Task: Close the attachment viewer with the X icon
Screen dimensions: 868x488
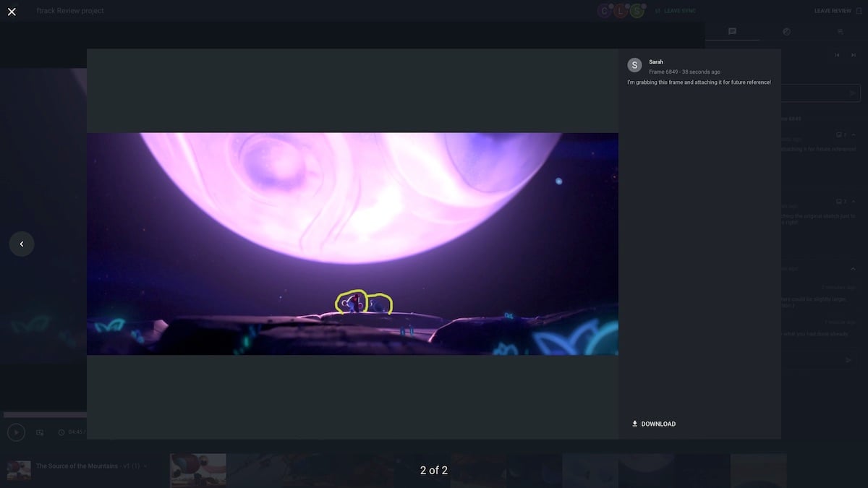Action: (x=12, y=11)
